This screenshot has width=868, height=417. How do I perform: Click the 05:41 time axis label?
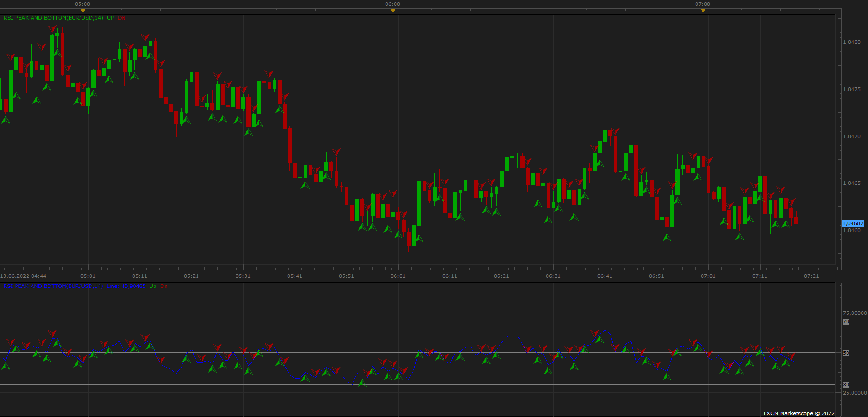(x=295, y=276)
